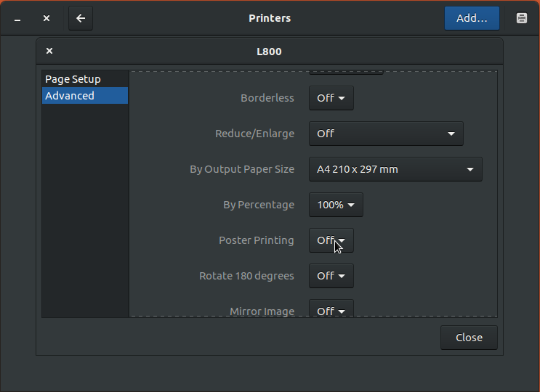Click the Add... printer button
The height and width of the screenshot is (392, 540).
(472, 18)
